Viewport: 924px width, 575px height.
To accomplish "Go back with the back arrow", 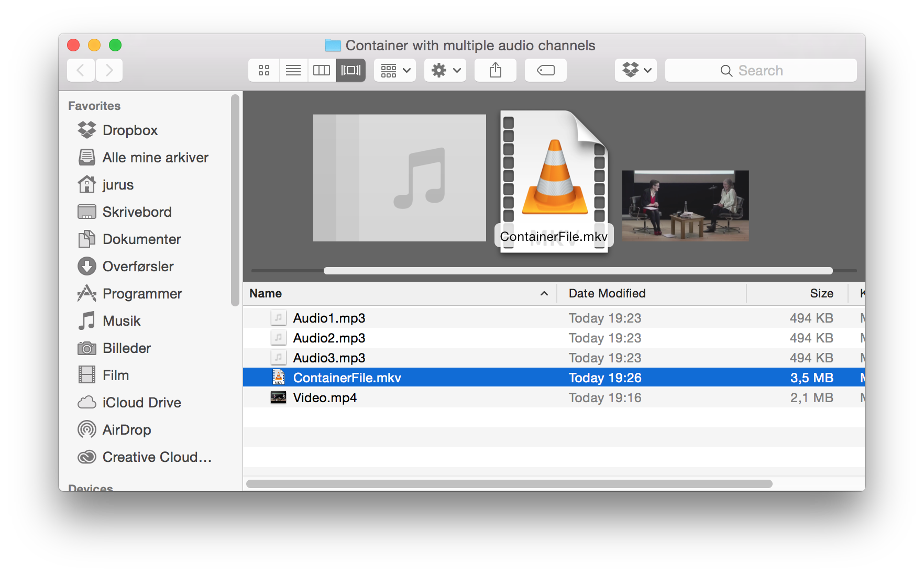I will click(81, 70).
